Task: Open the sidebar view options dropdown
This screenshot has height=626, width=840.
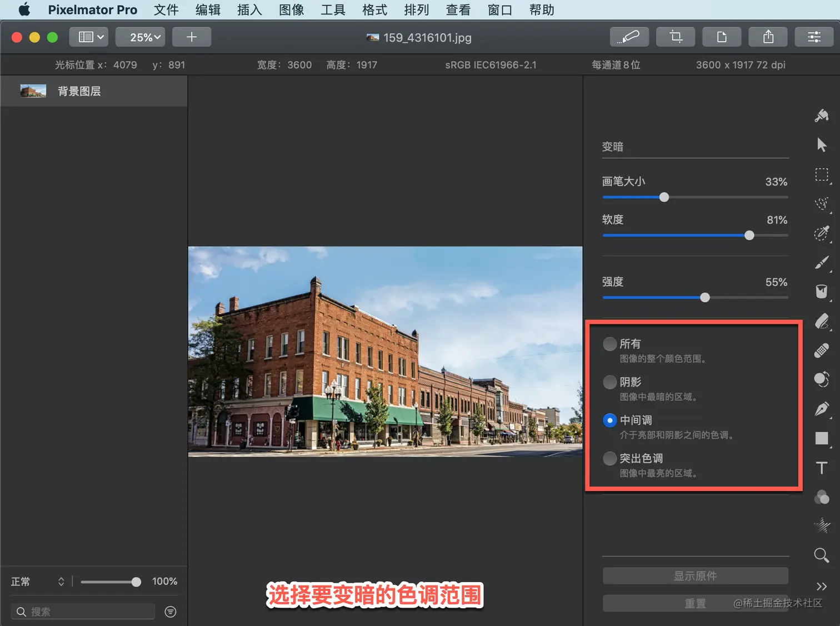Action: tap(91, 37)
